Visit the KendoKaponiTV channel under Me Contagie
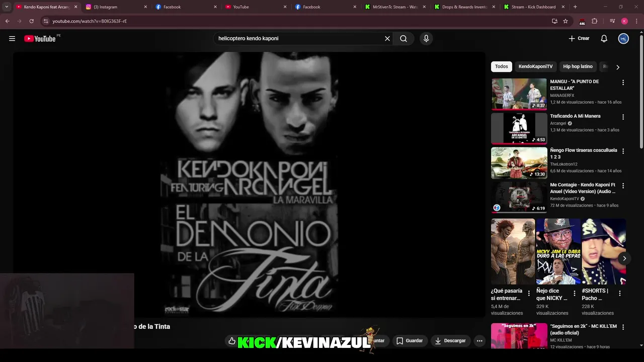The image size is (644, 362). [x=565, y=199]
